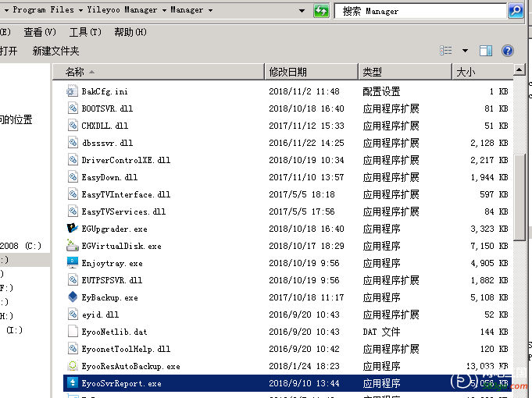This screenshot has height=398, width=532.
Task: Click the DAT 文件 type cell
Action: tap(381, 332)
